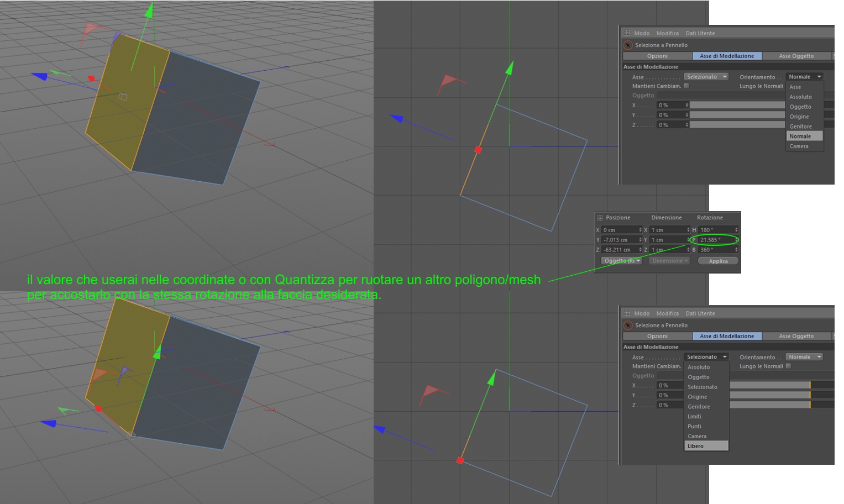Click Posizione Y field showing -7.013 cm
Image resolution: width=844 pixels, height=504 pixels.
[621, 240]
